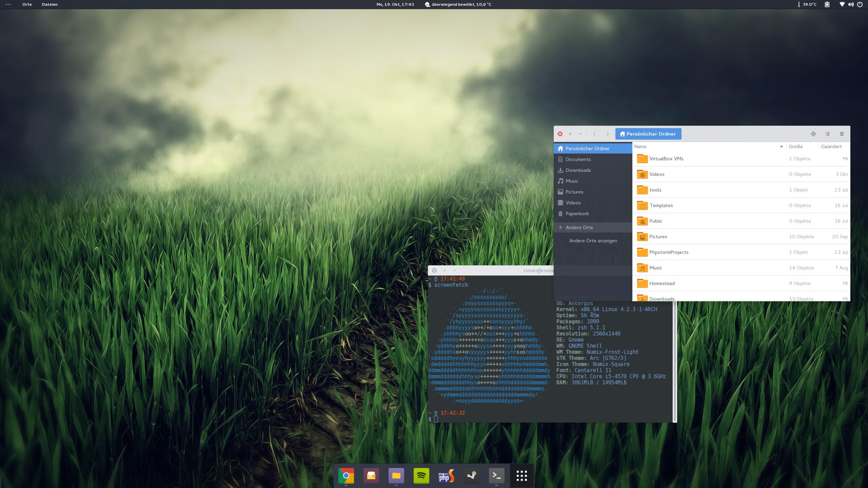Switch the file manager view mode
868x488 pixels.
[x=828, y=134]
